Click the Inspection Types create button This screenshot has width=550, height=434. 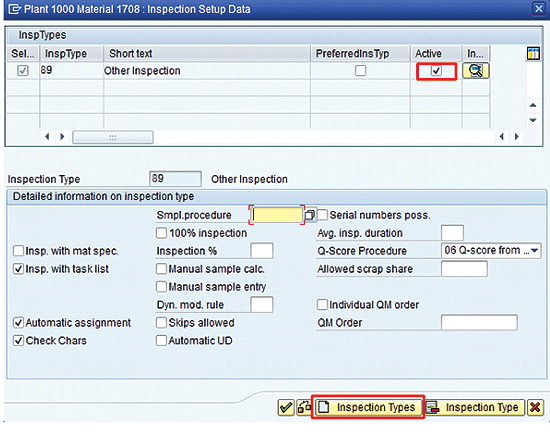pyautogui.click(x=368, y=407)
